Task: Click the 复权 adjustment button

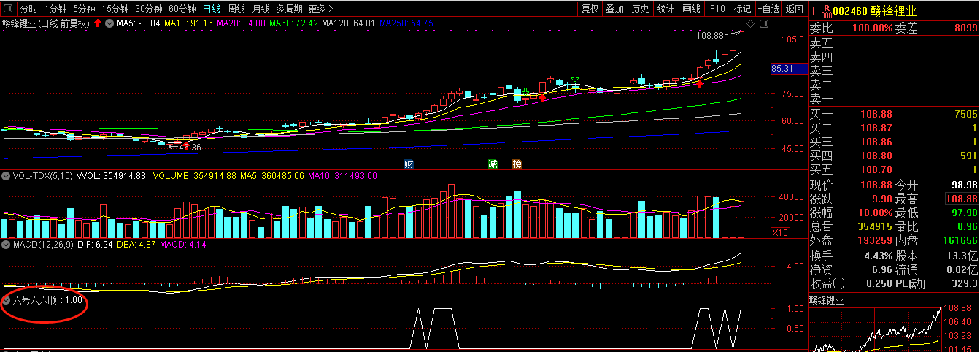Action: (x=590, y=9)
